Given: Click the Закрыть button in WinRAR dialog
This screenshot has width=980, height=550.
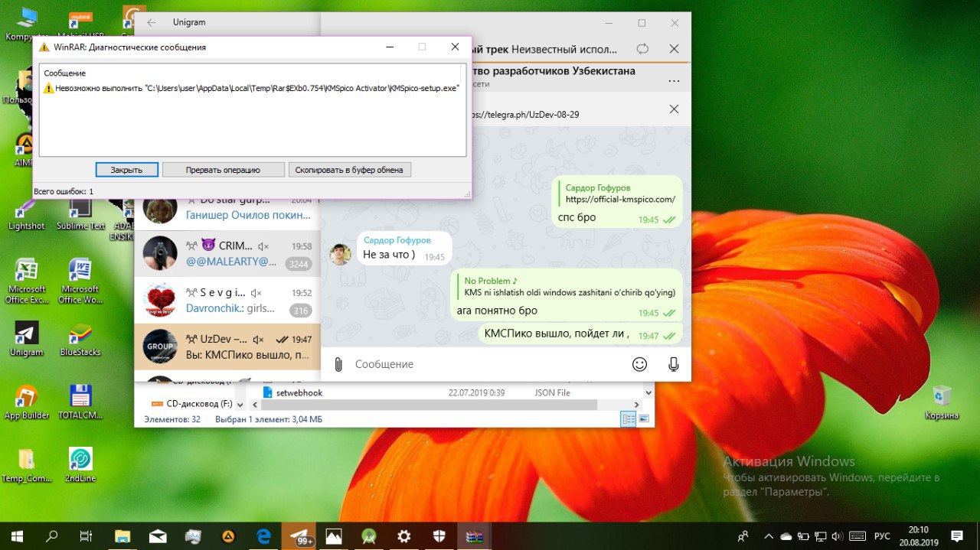Looking at the screenshot, I should [127, 170].
